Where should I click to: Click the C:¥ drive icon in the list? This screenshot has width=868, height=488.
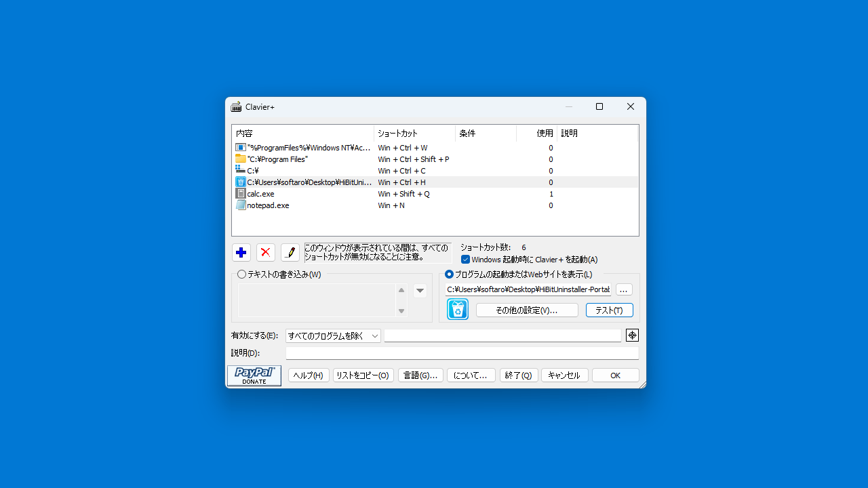[241, 171]
